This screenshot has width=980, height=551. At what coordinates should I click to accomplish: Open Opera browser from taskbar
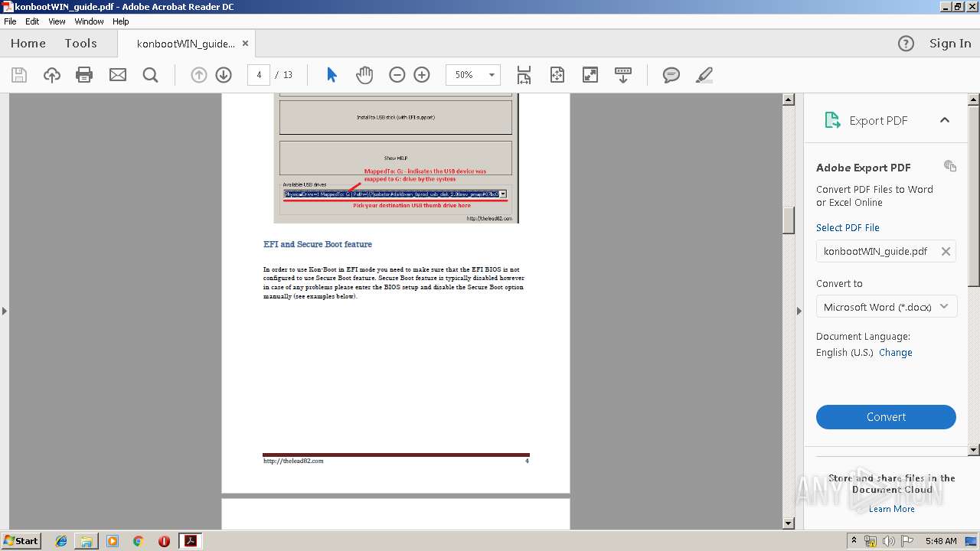pos(164,541)
